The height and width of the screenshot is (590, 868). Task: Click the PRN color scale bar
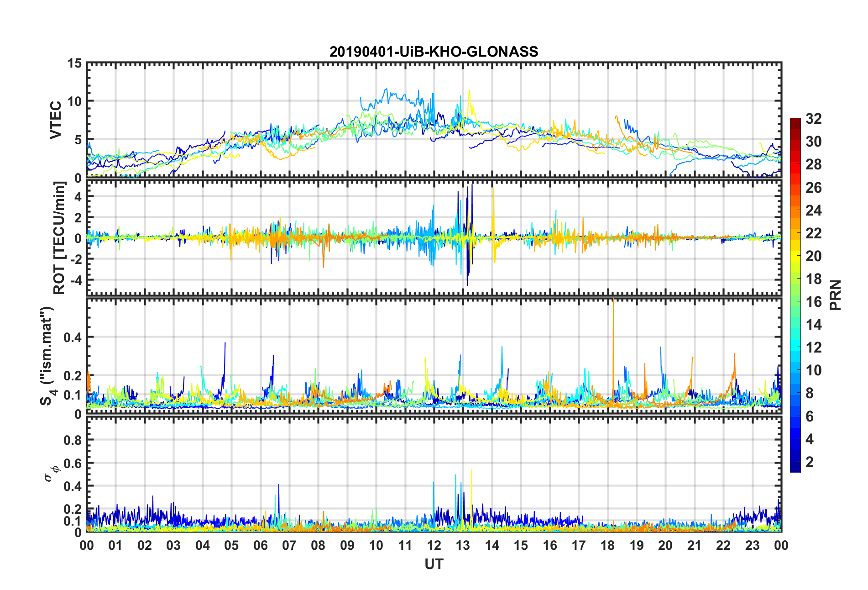pos(795,295)
